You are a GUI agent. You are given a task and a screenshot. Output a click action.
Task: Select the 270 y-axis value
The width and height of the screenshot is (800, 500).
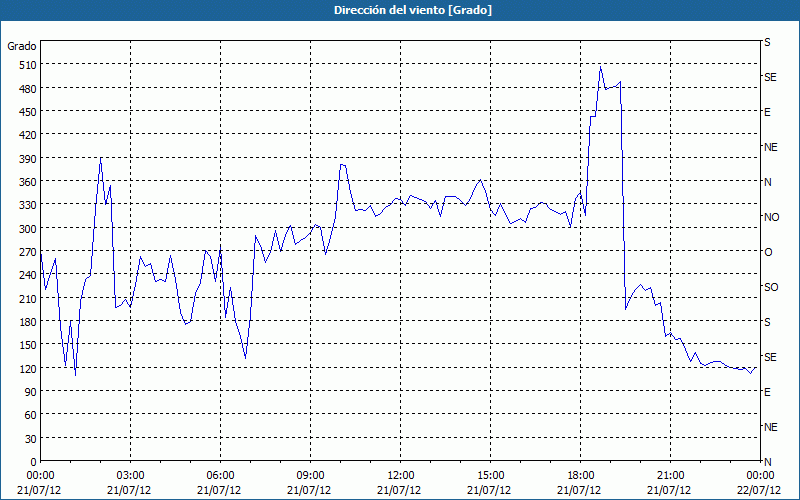[x=27, y=252]
